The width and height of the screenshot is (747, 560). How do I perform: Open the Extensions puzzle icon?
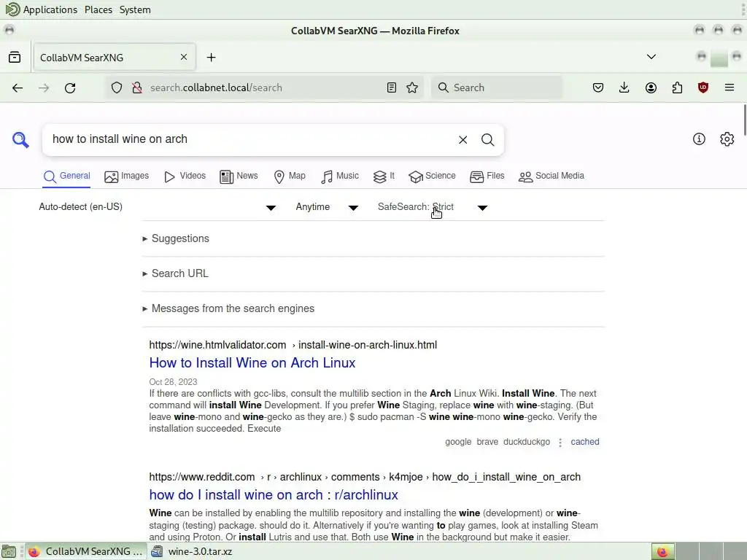coord(677,87)
